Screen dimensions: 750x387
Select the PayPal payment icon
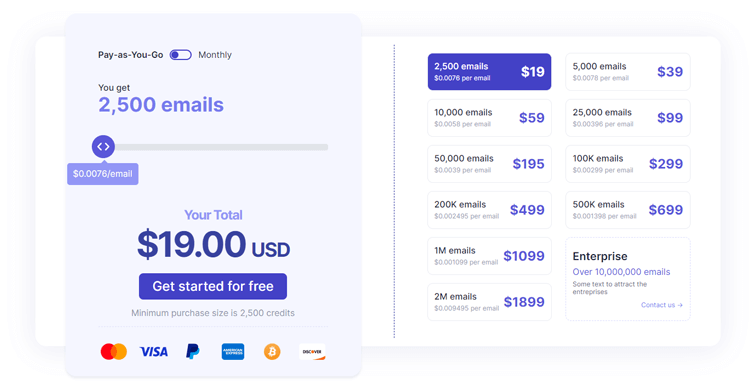coord(193,352)
